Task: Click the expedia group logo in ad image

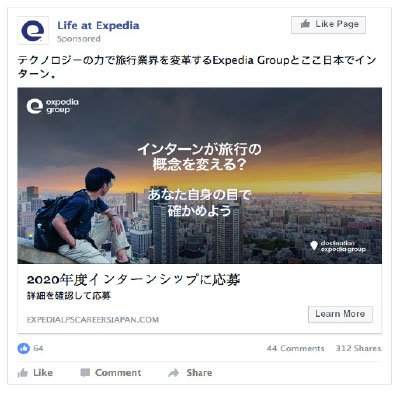Action: pos(52,106)
